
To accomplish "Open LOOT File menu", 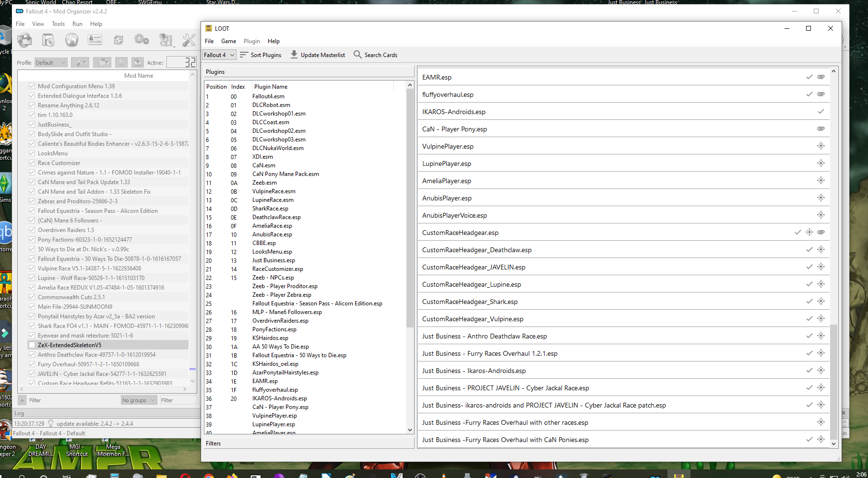I will [x=209, y=41].
